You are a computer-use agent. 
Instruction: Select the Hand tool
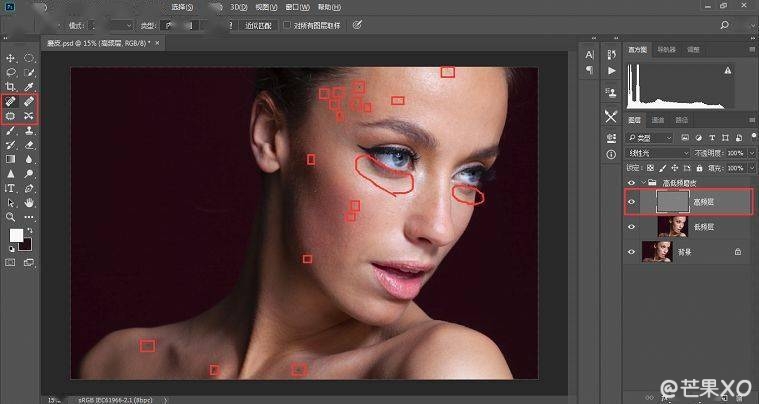coord(29,203)
